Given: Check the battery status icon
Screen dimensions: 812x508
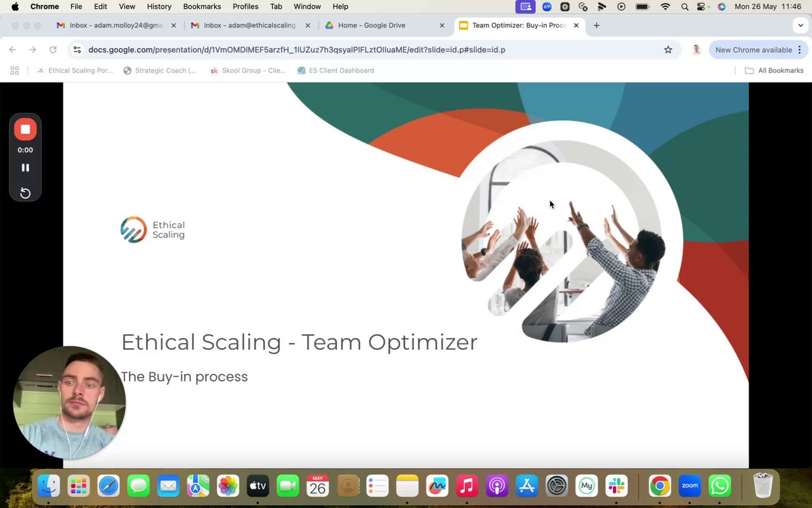Looking at the screenshot, I should (643, 6).
